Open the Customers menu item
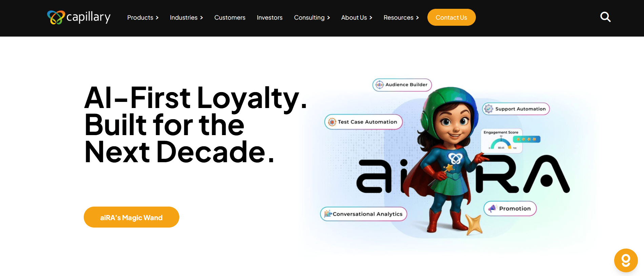The image size is (644, 276). pyautogui.click(x=230, y=18)
